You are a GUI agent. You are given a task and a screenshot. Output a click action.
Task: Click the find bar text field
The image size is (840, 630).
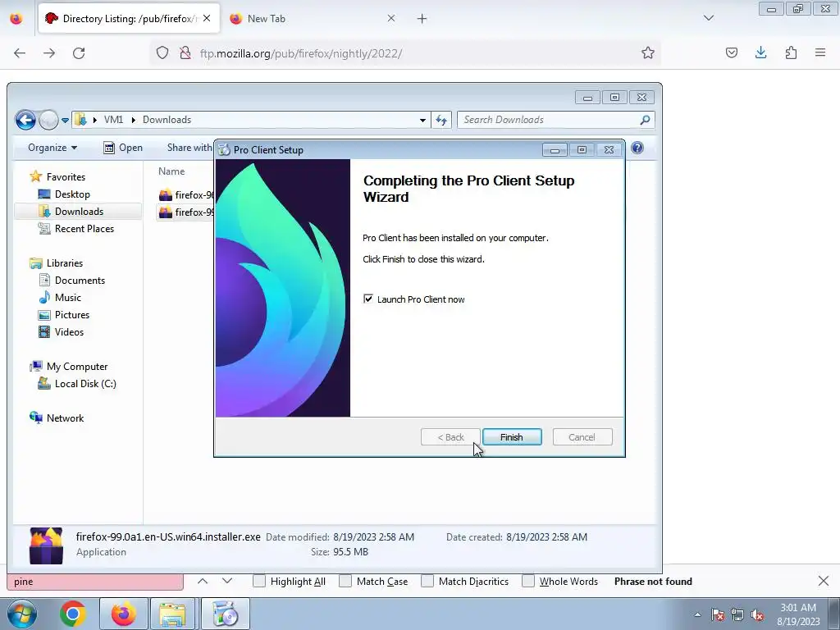point(95,582)
